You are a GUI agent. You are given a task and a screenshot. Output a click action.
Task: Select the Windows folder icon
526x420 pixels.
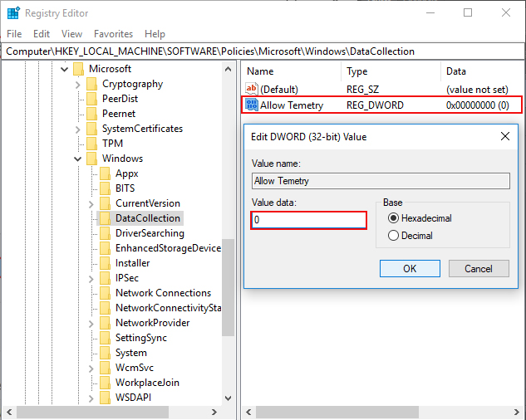pos(91,159)
